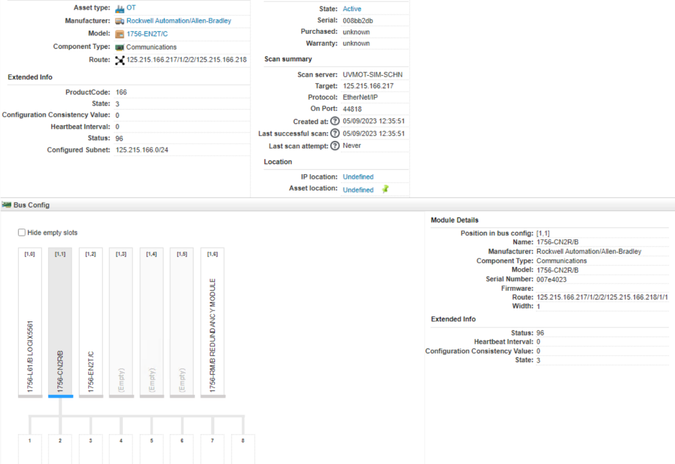Open the 1756-EN2T/C model link
675x464 pixels.
point(146,34)
